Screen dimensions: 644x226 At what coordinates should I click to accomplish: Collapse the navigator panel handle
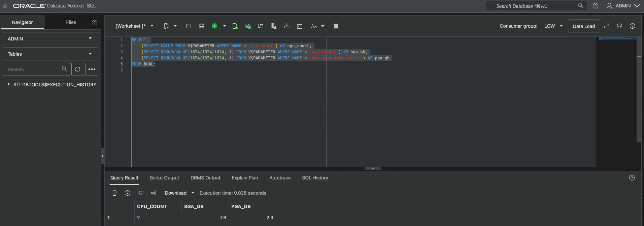(x=102, y=156)
